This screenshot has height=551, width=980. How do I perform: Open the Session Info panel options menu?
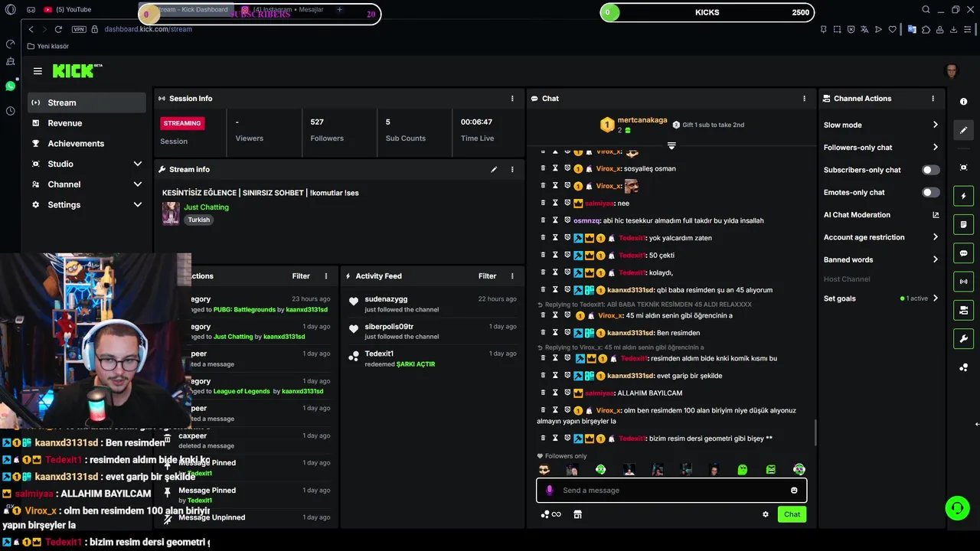coord(512,99)
